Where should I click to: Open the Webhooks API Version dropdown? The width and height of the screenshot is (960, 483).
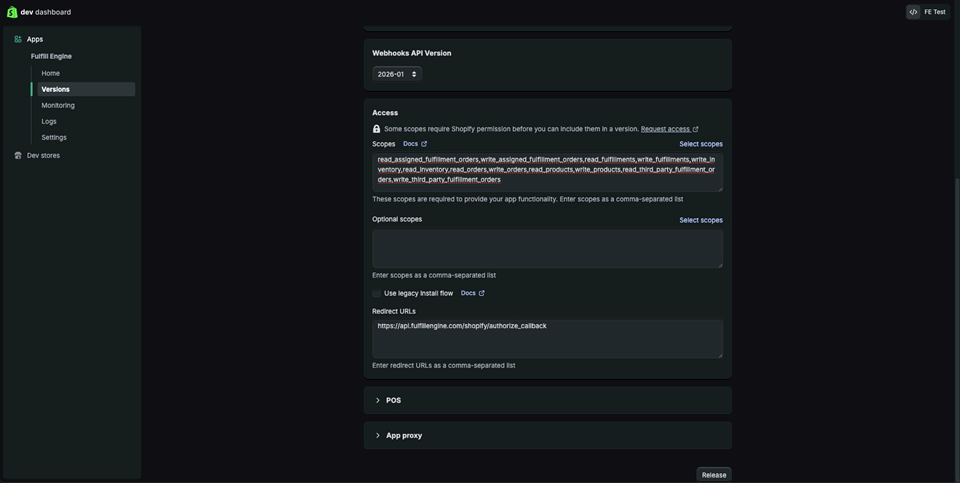point(397,74)
